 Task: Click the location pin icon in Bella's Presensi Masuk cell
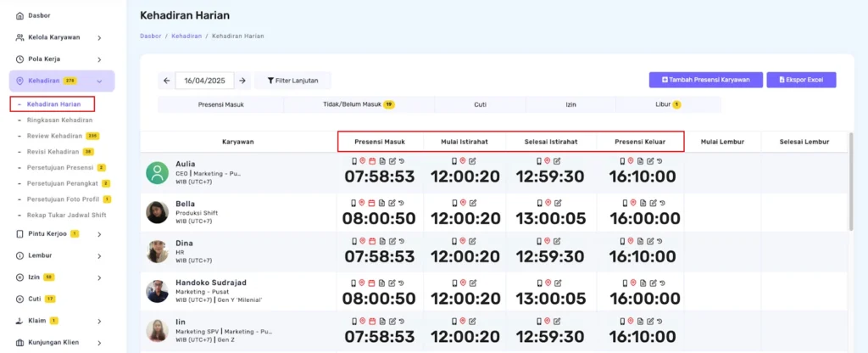(x=362, y=202)
